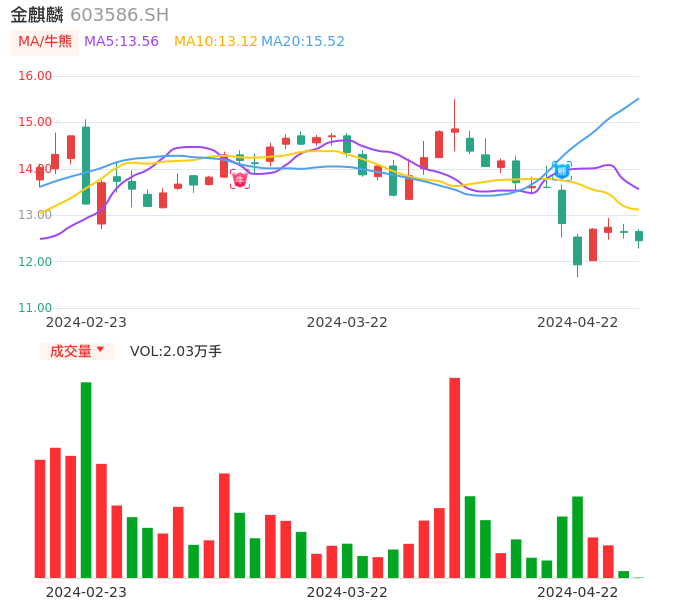Click the small red triangle beside 成交量

(x=100, y=350)
